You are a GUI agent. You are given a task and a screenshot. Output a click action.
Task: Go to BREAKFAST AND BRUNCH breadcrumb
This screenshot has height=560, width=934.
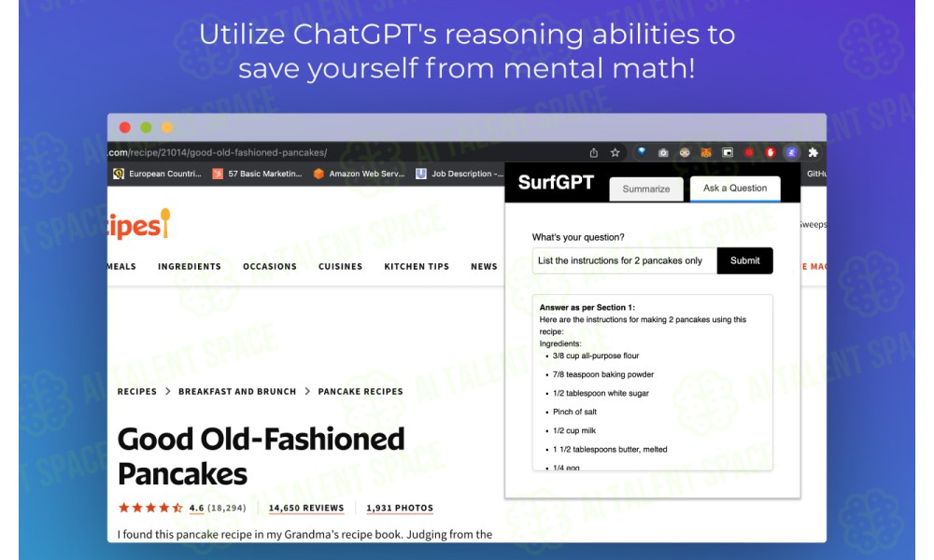[237, 392]
